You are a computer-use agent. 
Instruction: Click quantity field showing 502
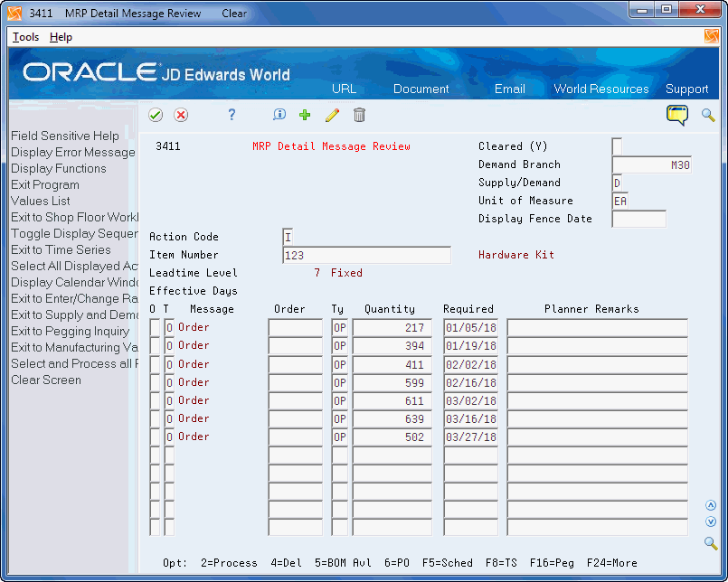point(392,436)
